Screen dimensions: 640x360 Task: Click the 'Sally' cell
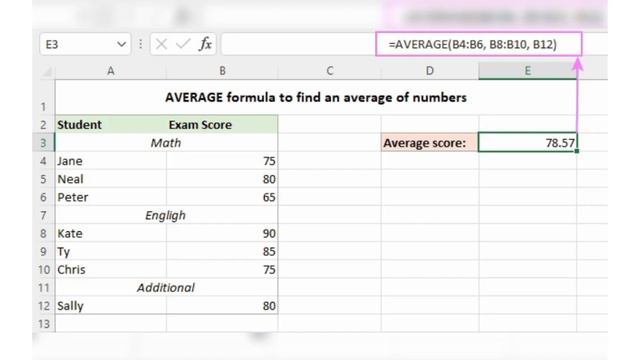click(111, 306)
